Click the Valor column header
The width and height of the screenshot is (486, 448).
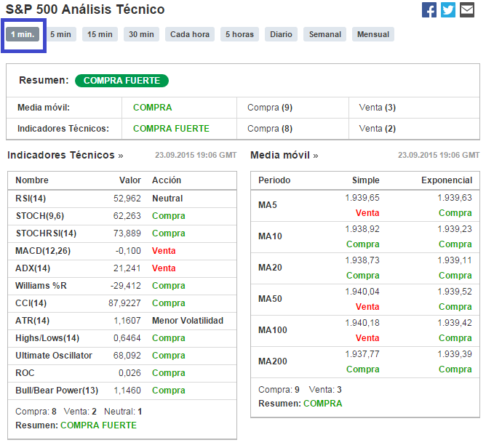coord(130,180)
